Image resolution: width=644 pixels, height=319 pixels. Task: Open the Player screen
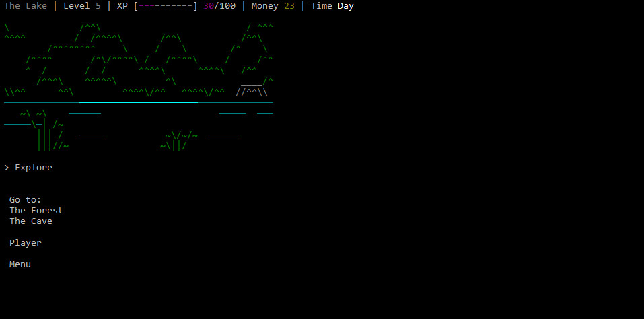(25, 243)
